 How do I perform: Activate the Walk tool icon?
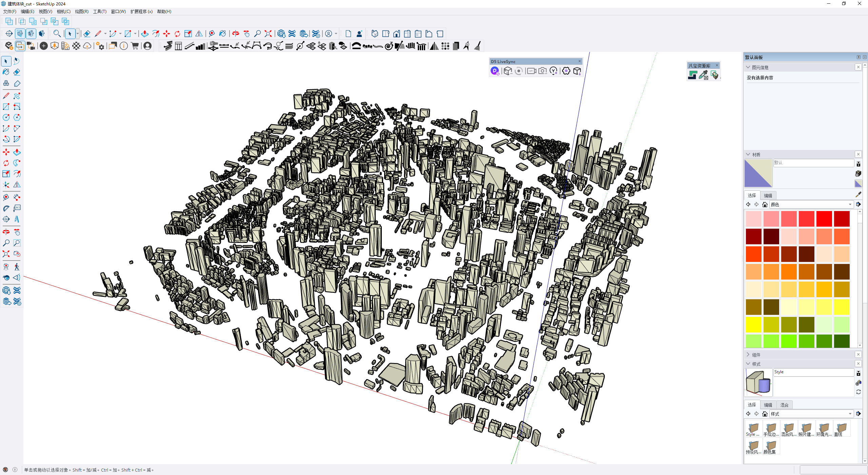click(17, 267)
